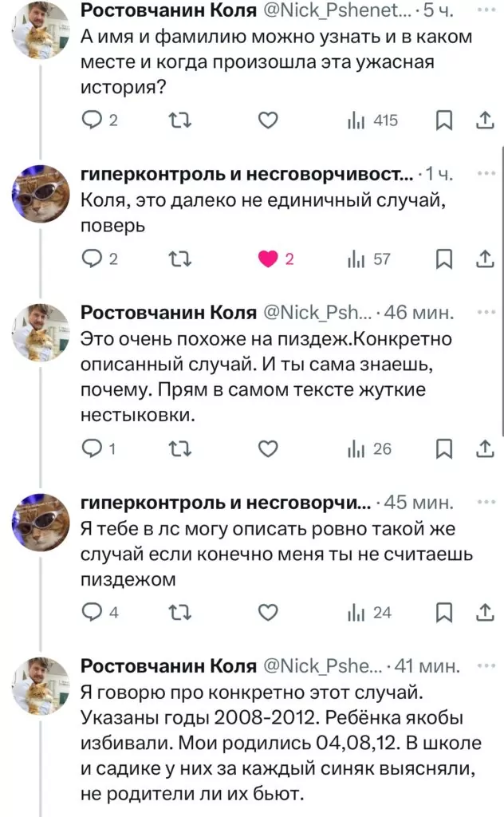Viewport: 504px width, 817px height.
Task: Unlike the tweet with 2 red-heart likes
Action: pyautogui.click(x=269, y=259)
